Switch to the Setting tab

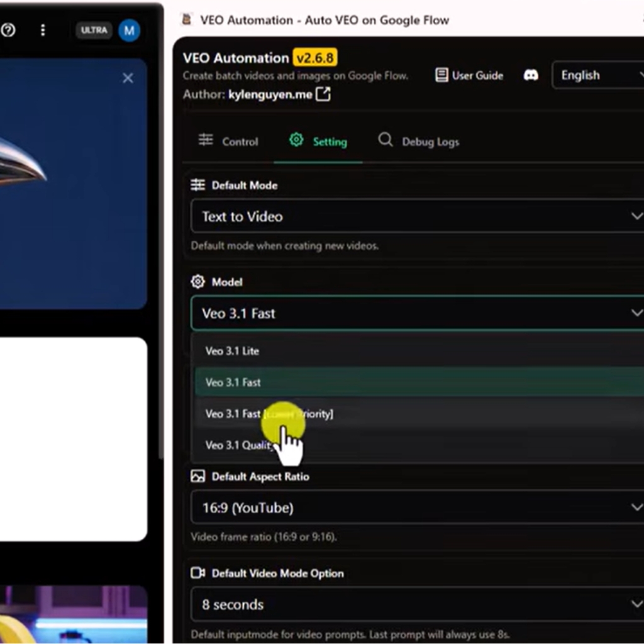(318, 142)
